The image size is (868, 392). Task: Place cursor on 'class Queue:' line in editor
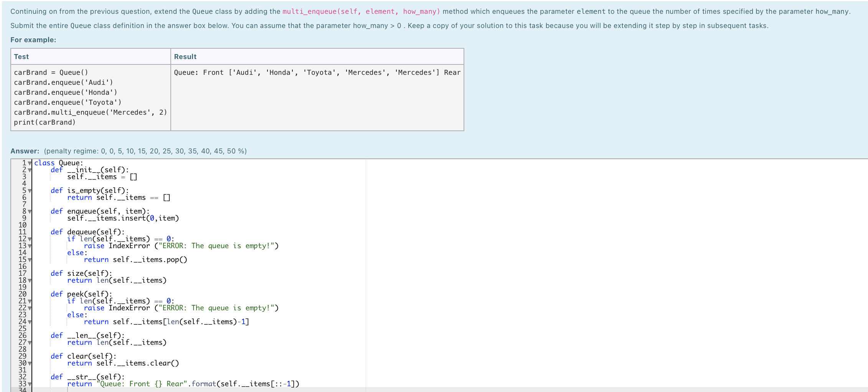pos(59,163)
